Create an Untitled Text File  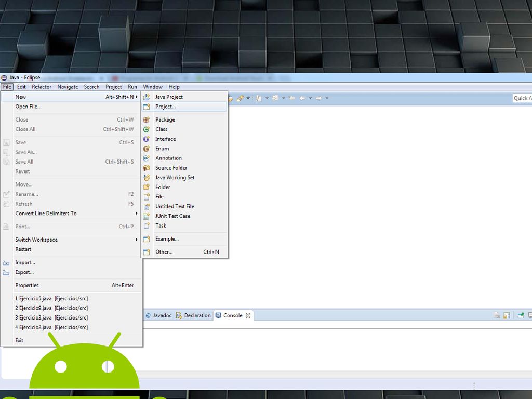[x=184, y=206]
